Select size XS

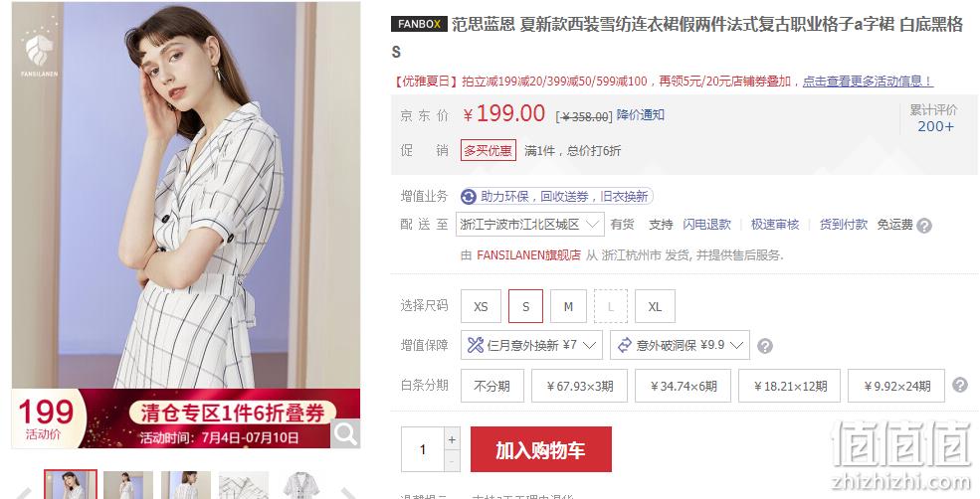pyautogui.click(x=481, y=306)
